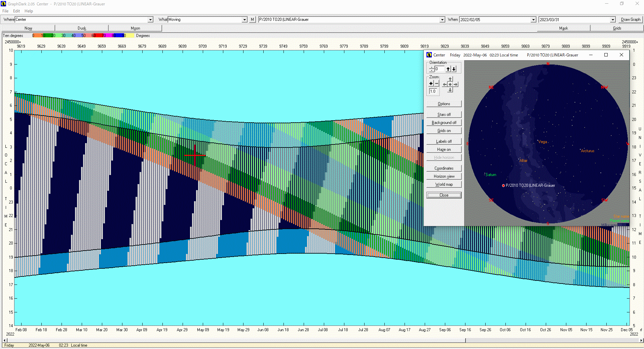Click the orientation rotate down arrow
The image size is (644, 349).
[454, 69]
